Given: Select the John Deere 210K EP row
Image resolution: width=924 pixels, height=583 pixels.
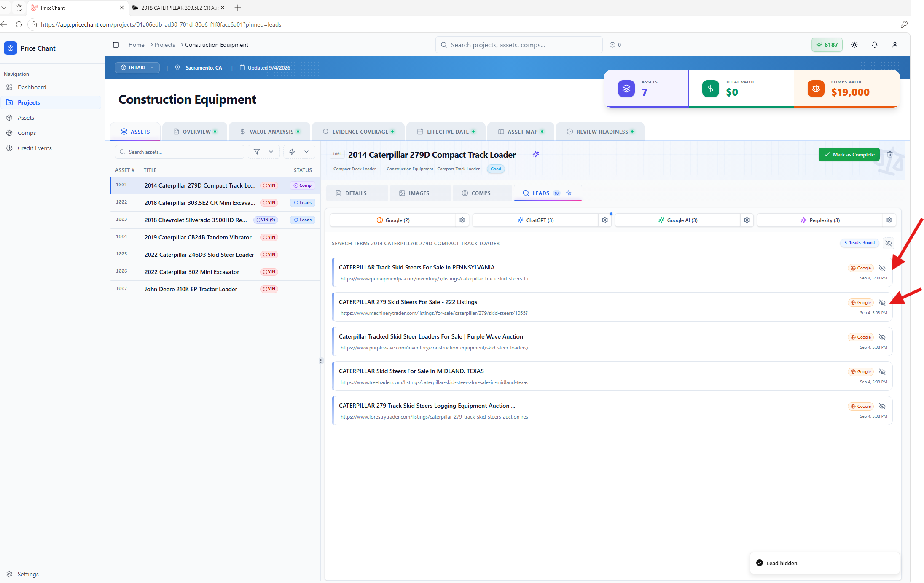Looking at the screenshot, I should (215, 289).
